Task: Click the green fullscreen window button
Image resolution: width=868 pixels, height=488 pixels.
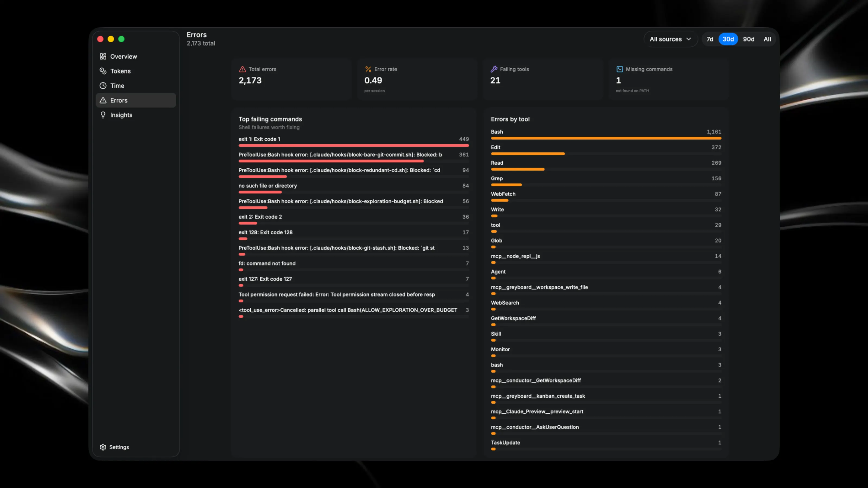Action: [121, 39]
